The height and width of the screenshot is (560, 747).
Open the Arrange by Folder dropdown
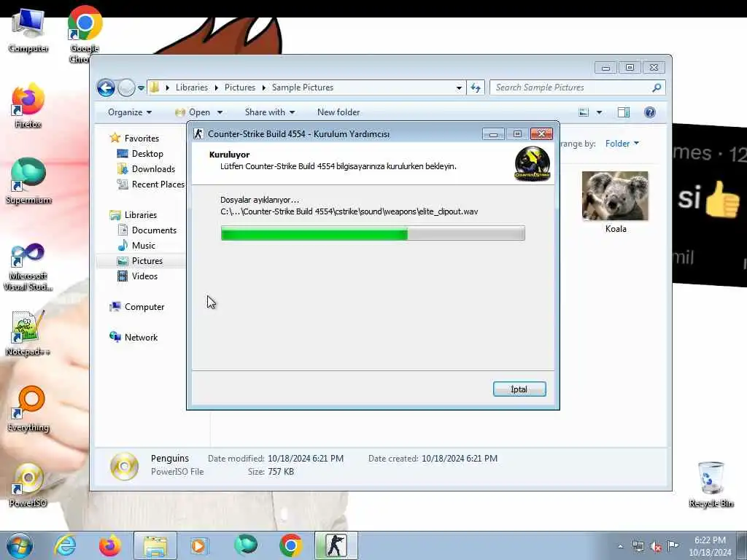(622, 144)
